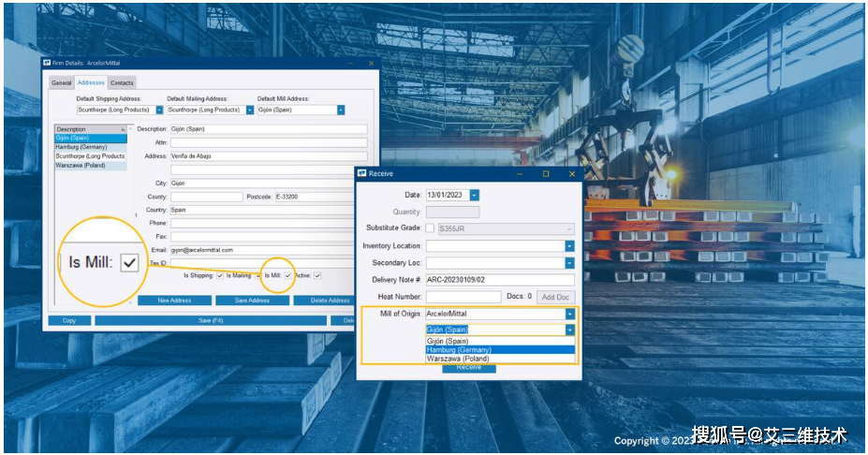This screenshot has height=455, width=868.
Task: Switch to the General tab
Action: (x=61, y=82)
